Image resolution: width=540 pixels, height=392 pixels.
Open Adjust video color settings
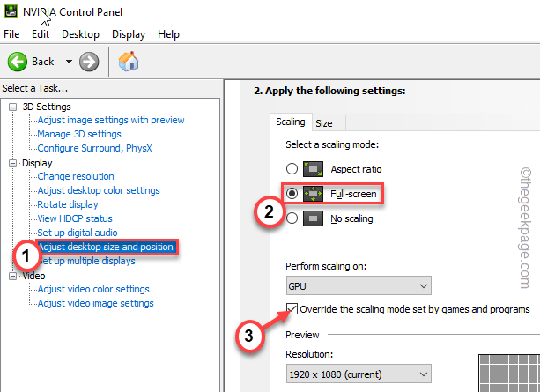click(93, 289)
